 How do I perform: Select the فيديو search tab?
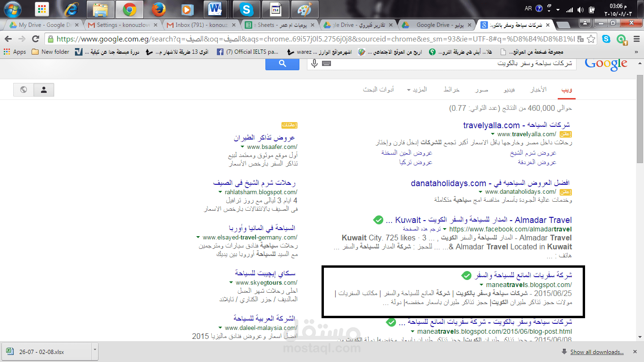[510, 90]
